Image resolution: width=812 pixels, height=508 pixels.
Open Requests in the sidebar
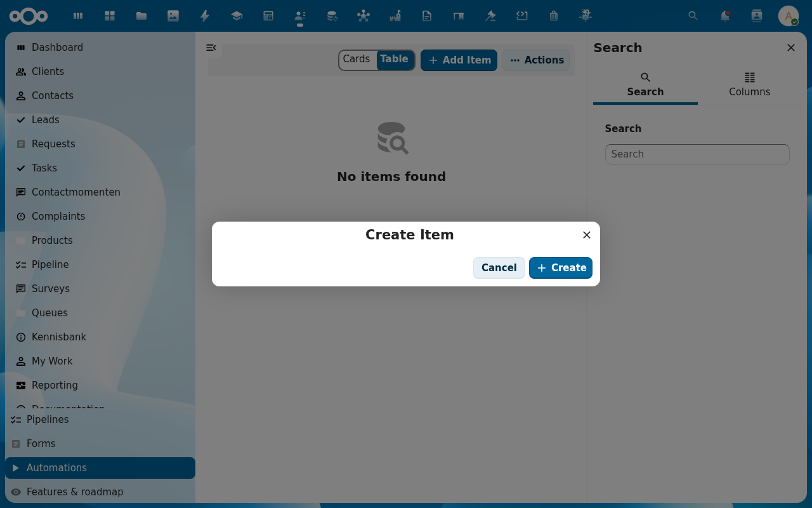pos(100,144)
